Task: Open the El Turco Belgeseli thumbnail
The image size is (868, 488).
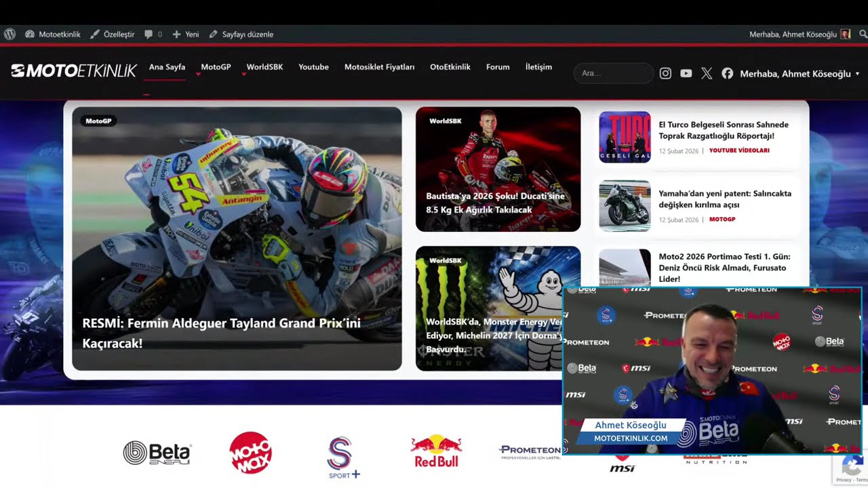Action: click(625, 137)
